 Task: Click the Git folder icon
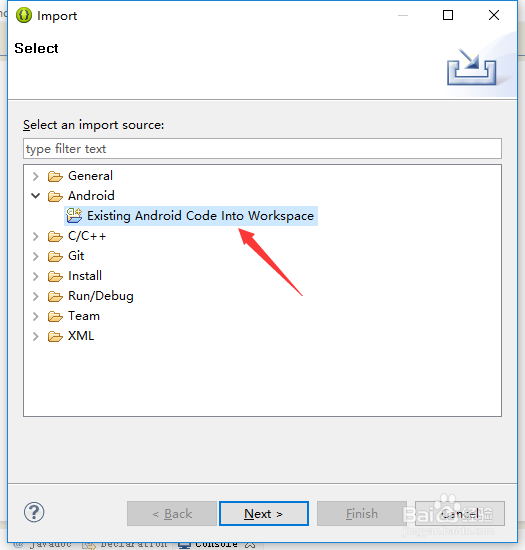click(55, 256)
